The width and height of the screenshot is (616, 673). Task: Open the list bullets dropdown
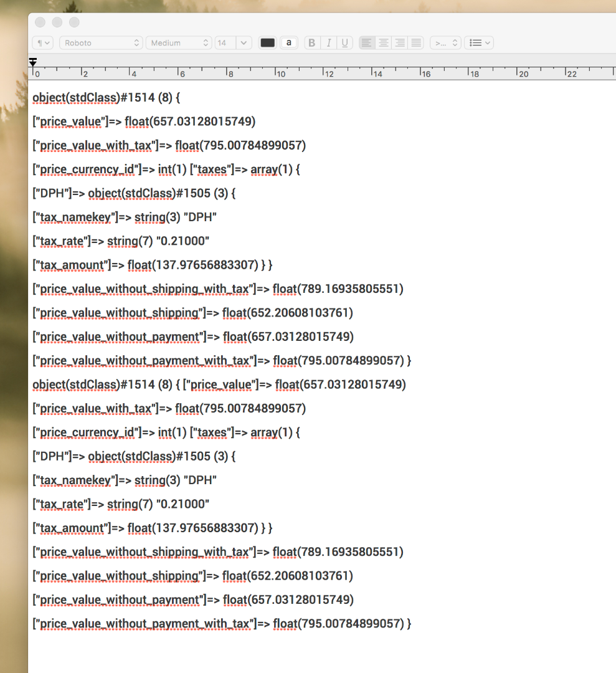click(x=479, y=43)
